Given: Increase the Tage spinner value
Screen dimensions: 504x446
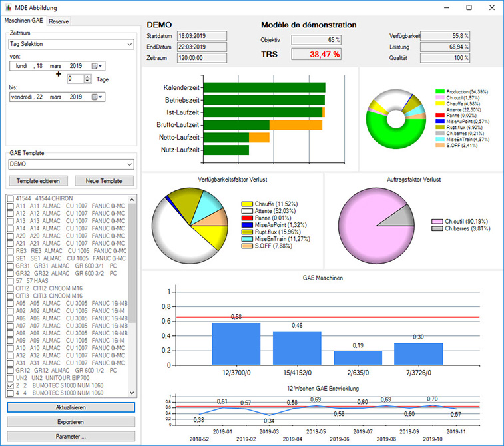Looking at the screenshot, I should [89, 76].
